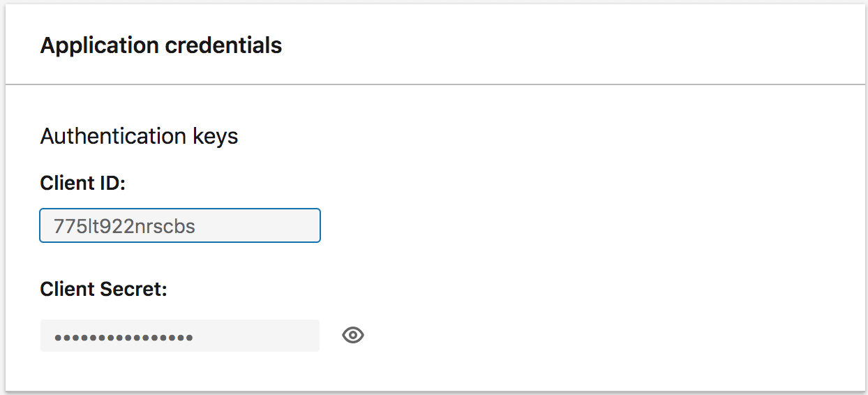Toggle secret visibility using the eye icon

[353, 336]
